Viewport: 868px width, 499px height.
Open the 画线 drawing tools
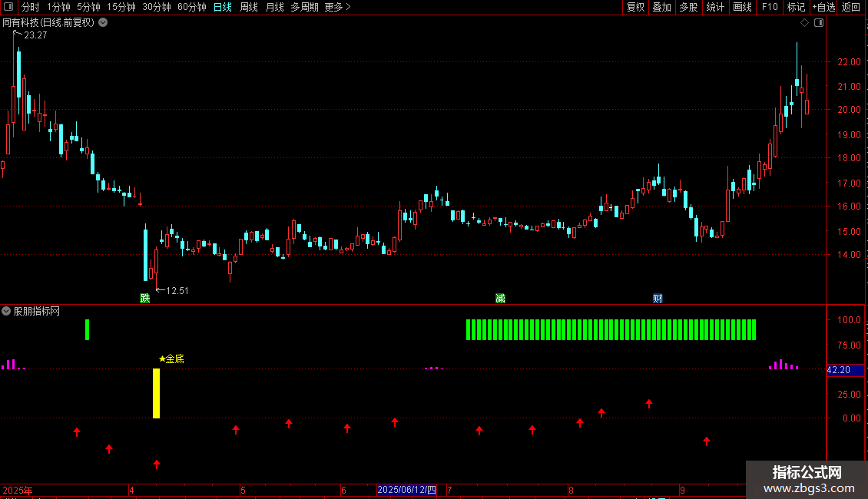pyautogui.click(x=742, y=7)
